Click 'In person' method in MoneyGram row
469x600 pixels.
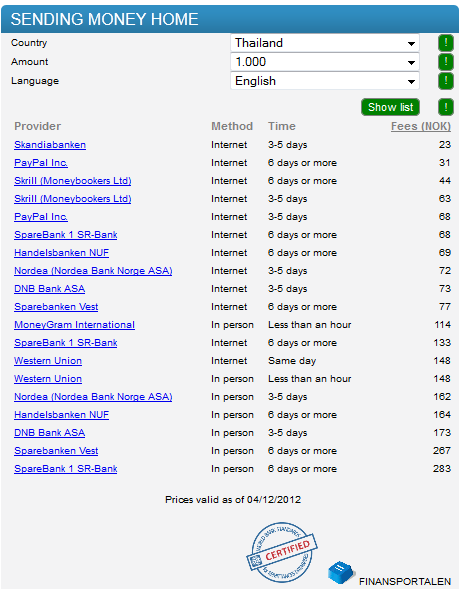(232, 324)
